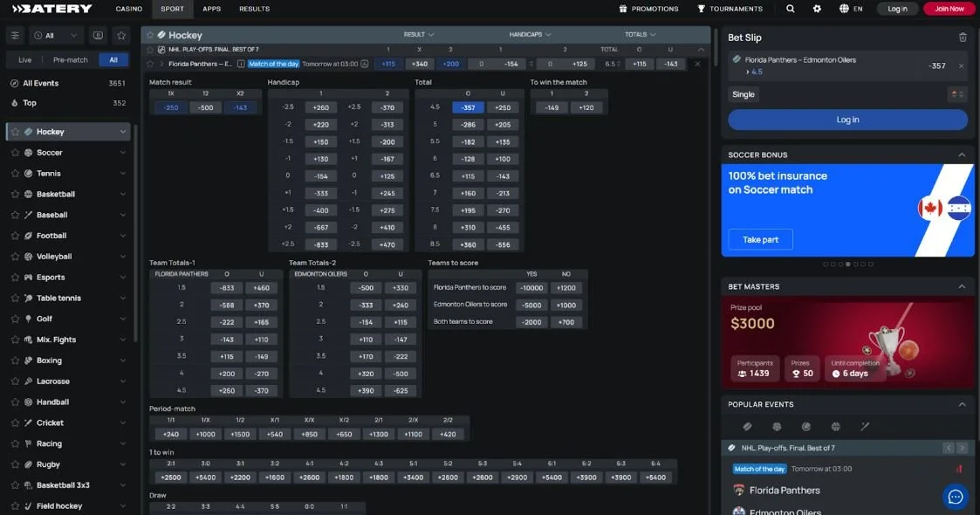Viewport: 980px width, 515px height.
Task: Open Top events list
Action: click(x=67, y=103)
